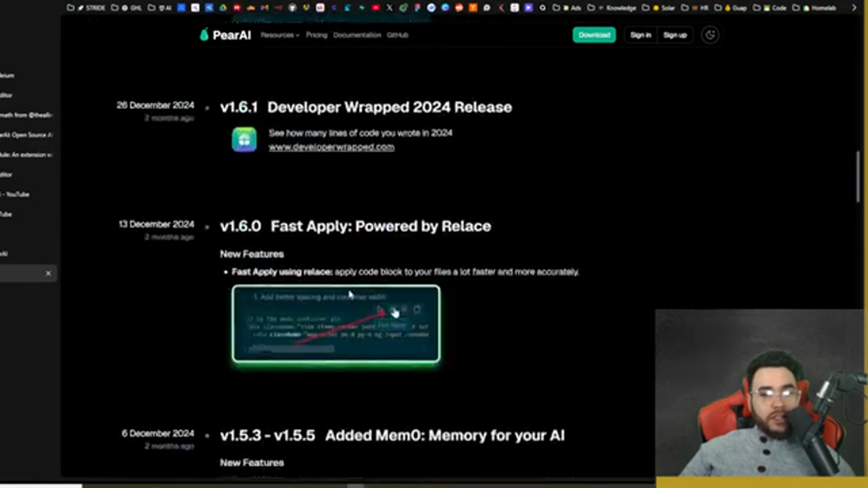This screenshot has width=868, height=488.
Task: Open the Fast Apply demo thumbnail
Action: coord(336,324)
